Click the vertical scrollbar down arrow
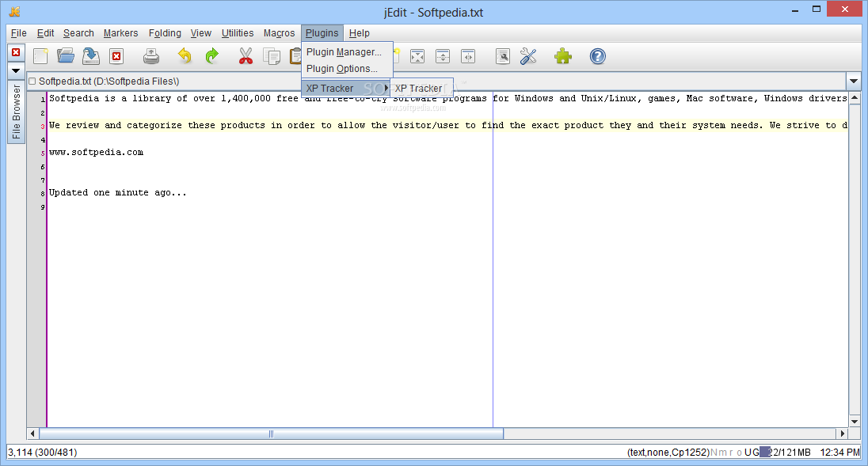Viewport: 868px width, 466px height. click(x=855, y=422)
